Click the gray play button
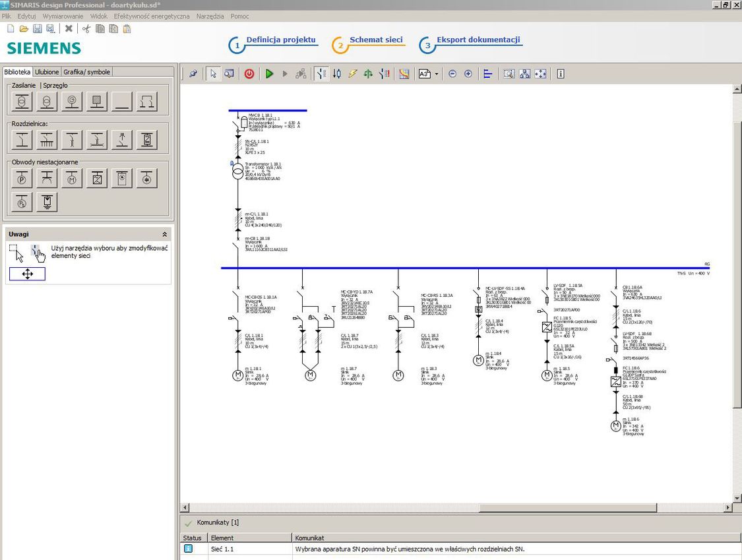Viewport: 742px width, 560px height. click(285, 74)
